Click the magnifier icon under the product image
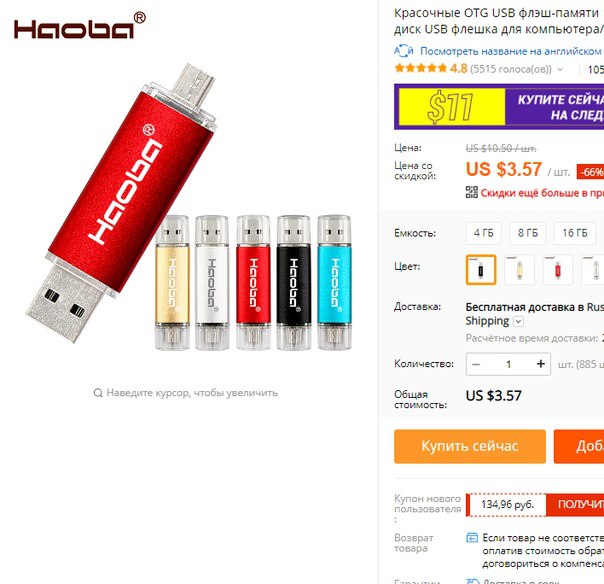This screenshot has height=584, width=604. [x=98, y=393]
